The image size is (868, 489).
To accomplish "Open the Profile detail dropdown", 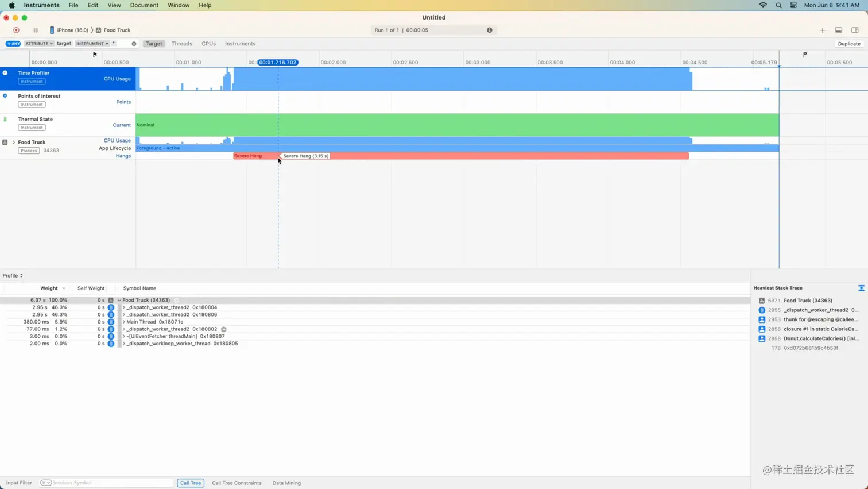I will point(13,275).
